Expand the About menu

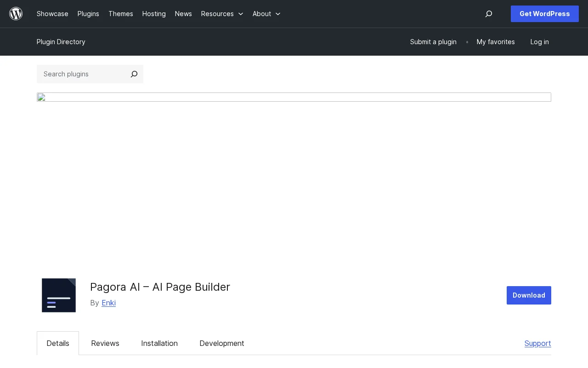click(266, 14)
